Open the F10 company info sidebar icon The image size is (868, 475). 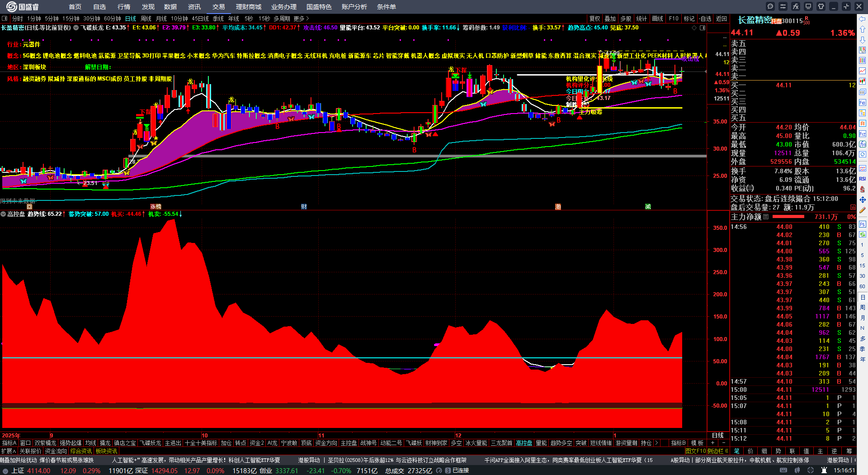coord(863,103)
